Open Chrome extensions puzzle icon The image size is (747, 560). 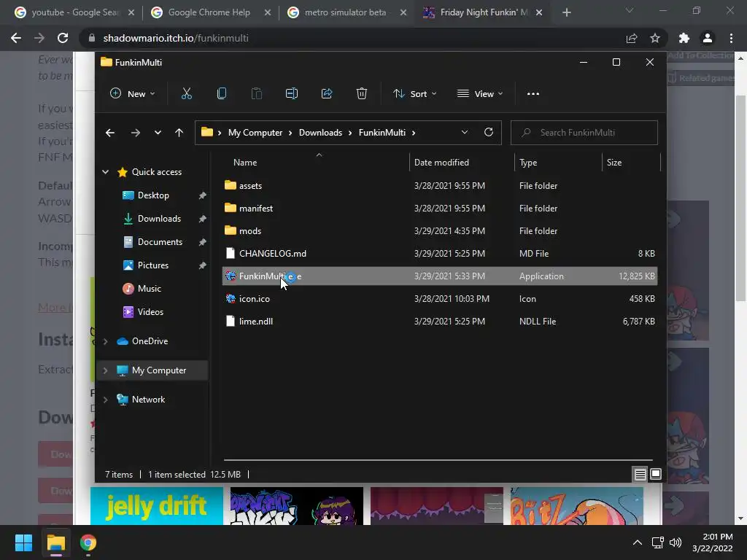pos(684,38)
